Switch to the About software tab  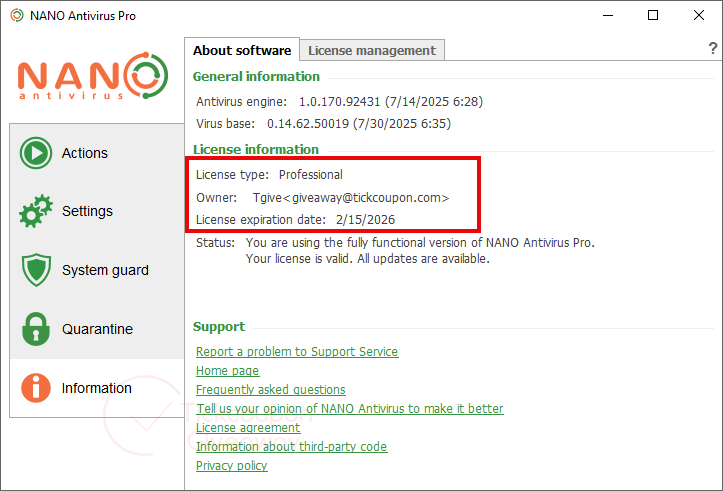pos(242,50)
